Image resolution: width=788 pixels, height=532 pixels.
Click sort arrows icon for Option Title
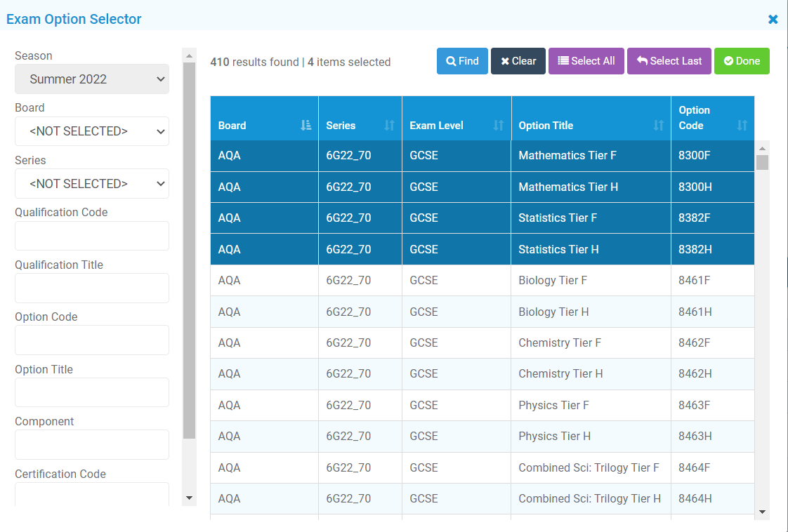point(658,126)
